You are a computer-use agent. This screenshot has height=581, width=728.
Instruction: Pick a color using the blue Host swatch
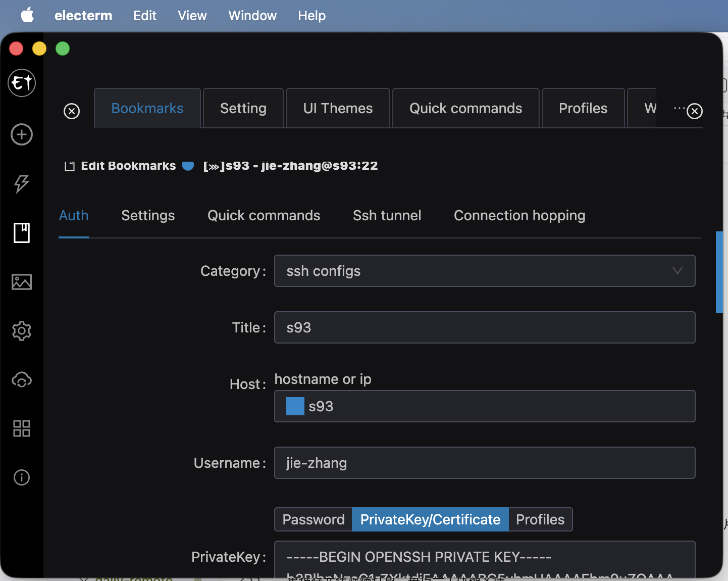point(295,406)
